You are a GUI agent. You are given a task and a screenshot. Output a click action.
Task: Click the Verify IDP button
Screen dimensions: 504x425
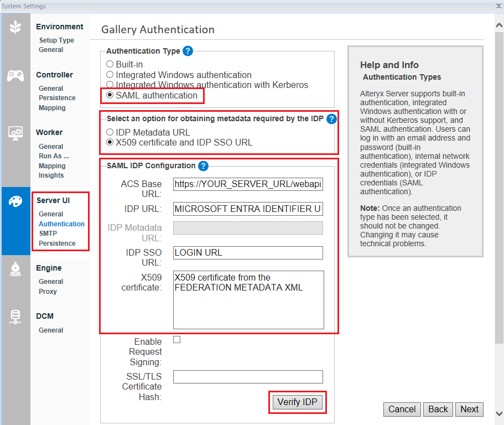coord(297,403)
